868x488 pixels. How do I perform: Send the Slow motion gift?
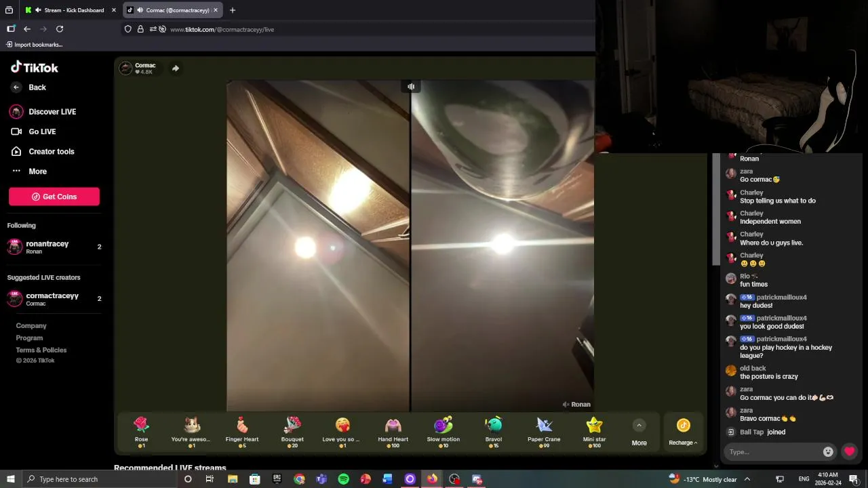[x=443, y=432]
